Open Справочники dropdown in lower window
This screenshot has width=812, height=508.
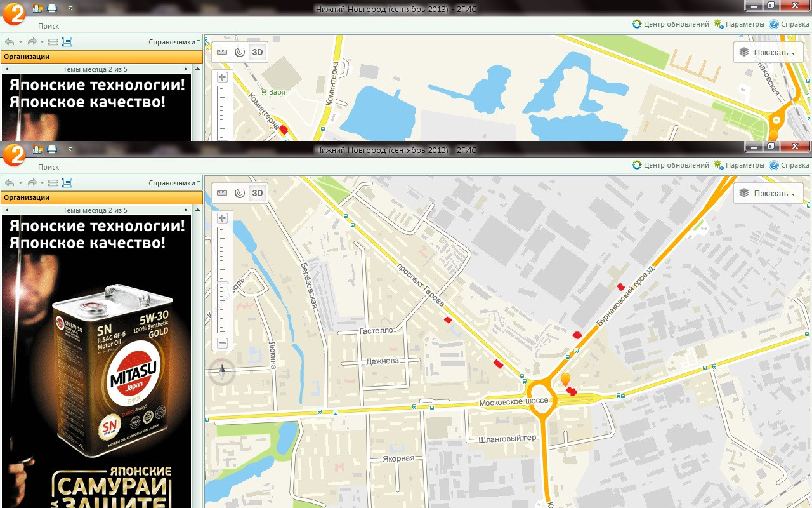[x=174, y=183]
